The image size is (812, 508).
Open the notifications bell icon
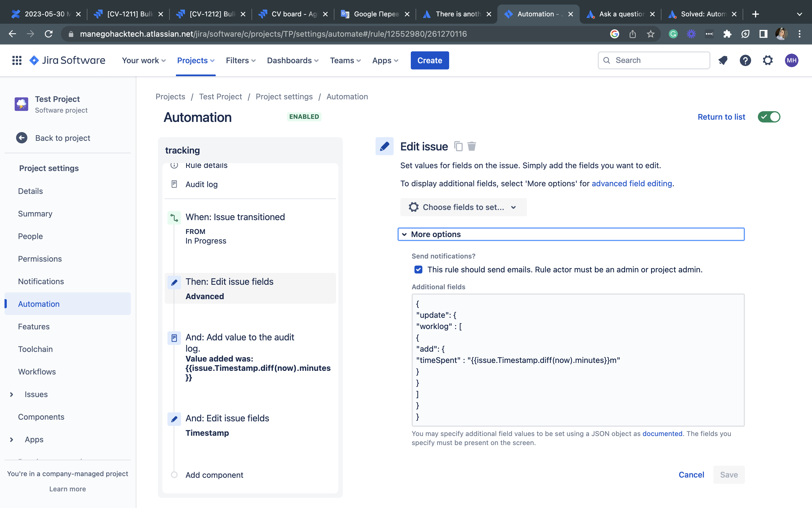[x=723, y=60]
